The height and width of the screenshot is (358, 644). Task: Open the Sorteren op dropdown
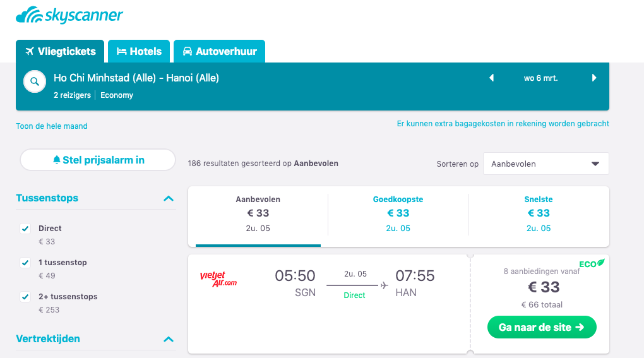pyautogui.click(x=546, y=164)
